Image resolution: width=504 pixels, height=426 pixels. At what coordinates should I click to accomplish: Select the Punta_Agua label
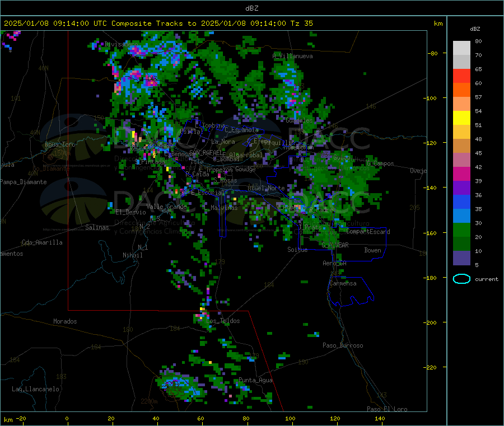[255, 380]
